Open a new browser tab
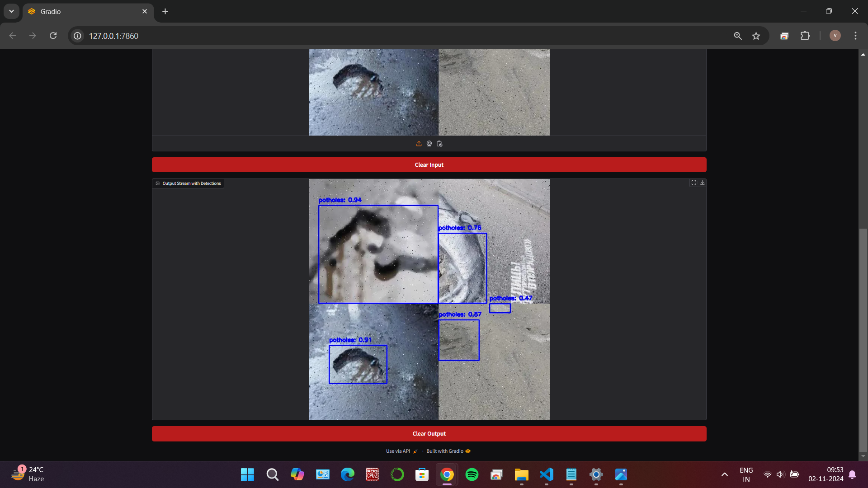 165,11
